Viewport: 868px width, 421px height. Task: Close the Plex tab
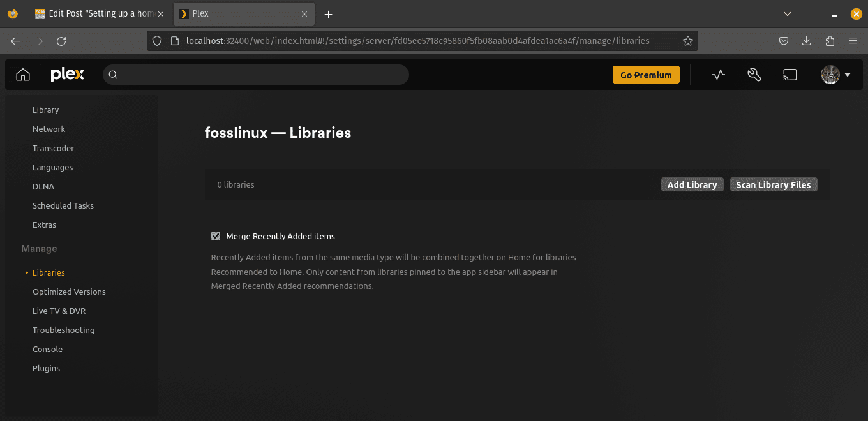(x=305, y=13)
